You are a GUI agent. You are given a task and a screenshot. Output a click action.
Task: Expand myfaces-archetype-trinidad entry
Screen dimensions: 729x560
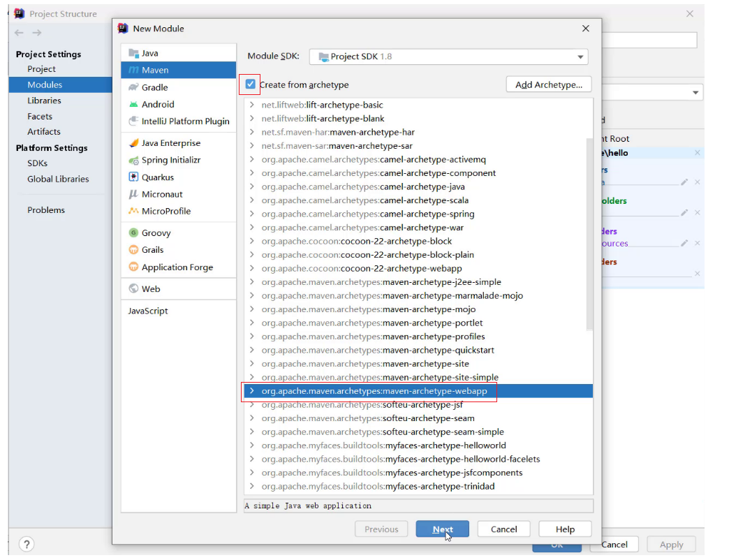[251, 486]
